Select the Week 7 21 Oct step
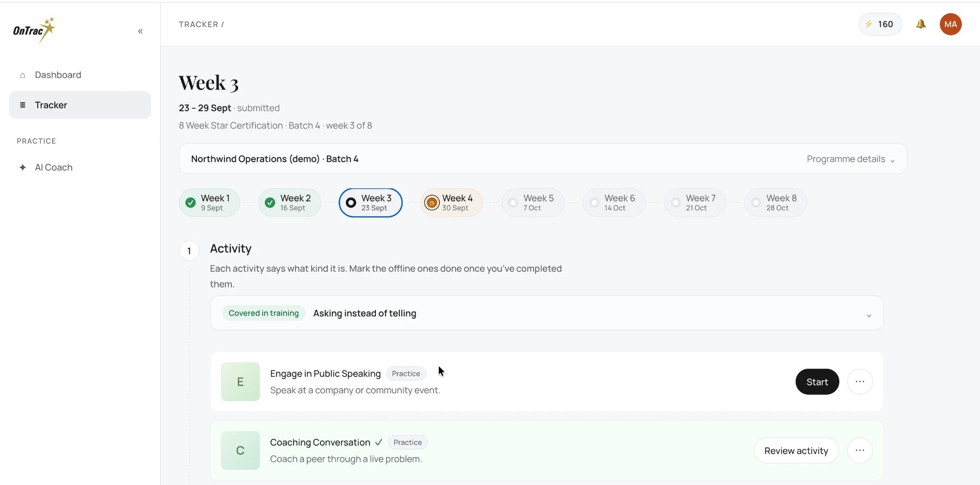This screenshot has width=980, height=485. click(x=695, y=203)
